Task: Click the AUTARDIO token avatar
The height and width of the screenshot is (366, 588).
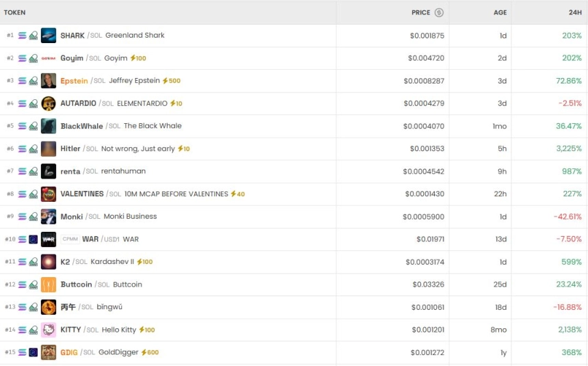Action: coord(49,103)
